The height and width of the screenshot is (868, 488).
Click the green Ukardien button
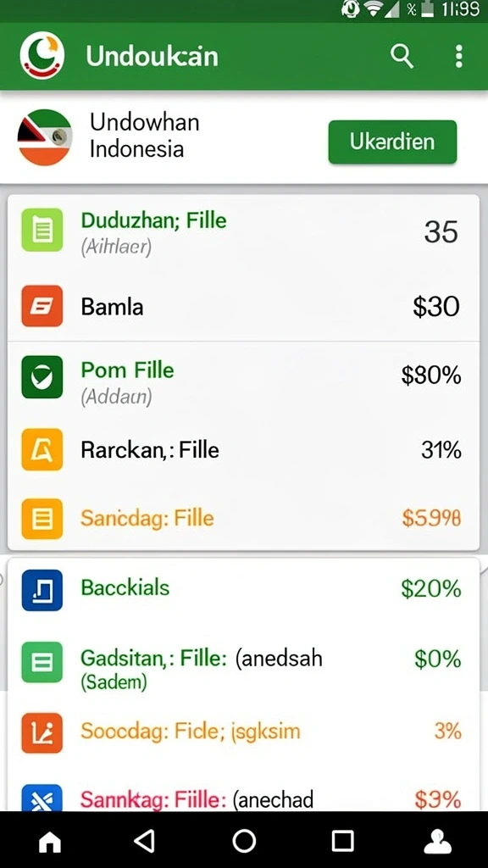pyautogui.click(x=392, y=142)
